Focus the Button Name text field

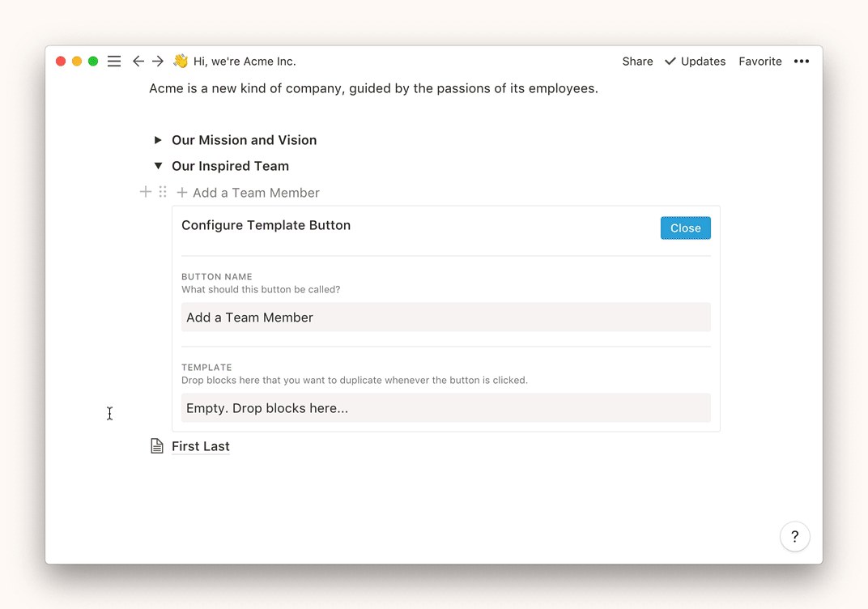[x=445, y=317]
